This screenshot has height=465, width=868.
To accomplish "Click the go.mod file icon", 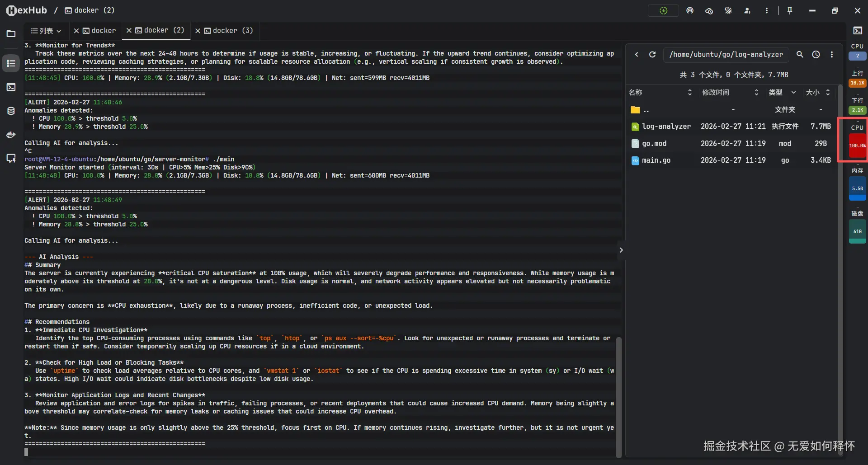I will (x=635, y=144).
